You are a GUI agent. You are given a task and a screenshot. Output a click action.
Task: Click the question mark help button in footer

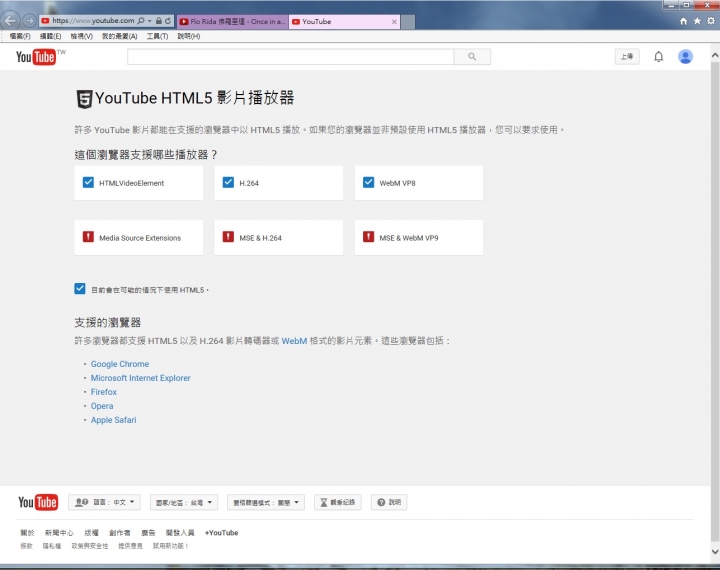tap(389, 502)
